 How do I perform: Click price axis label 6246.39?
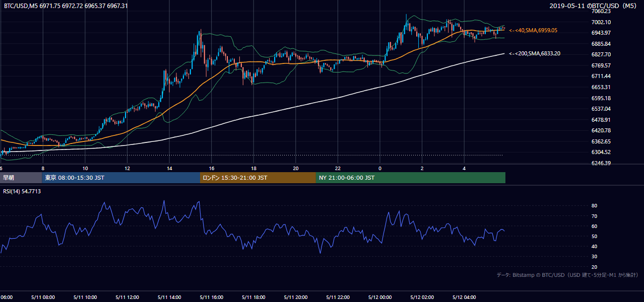click(601, 163)
